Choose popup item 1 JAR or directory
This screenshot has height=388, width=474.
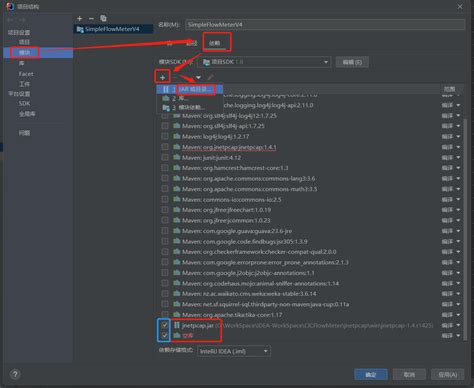pos(190,89)
